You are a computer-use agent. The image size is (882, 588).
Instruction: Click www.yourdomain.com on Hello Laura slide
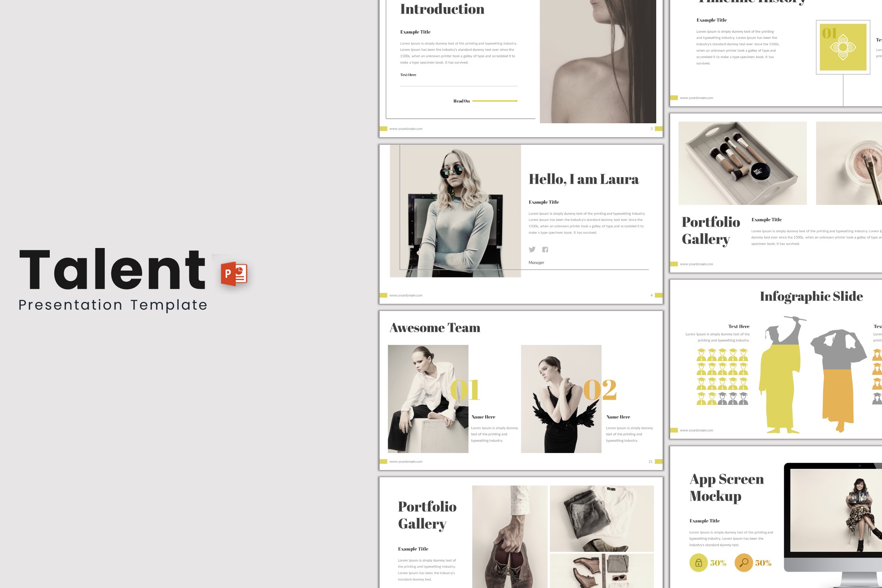[x=406, y=296]
